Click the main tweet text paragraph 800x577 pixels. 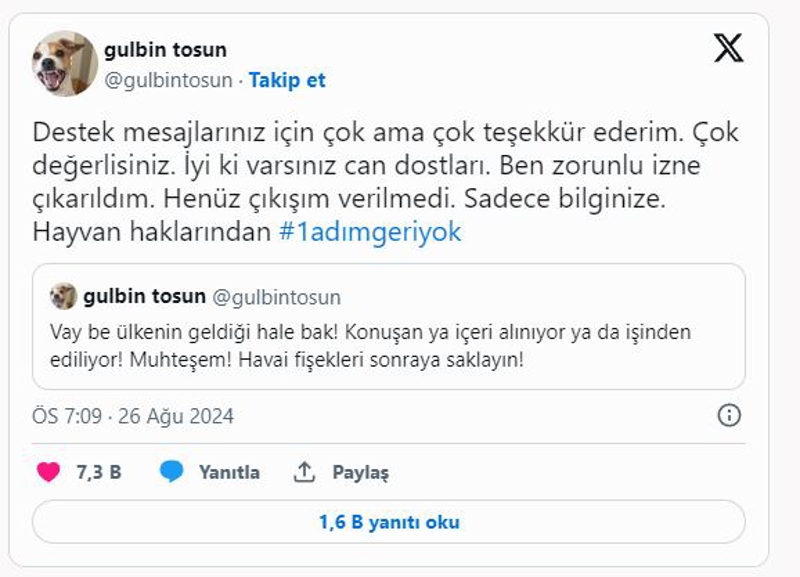380,182
